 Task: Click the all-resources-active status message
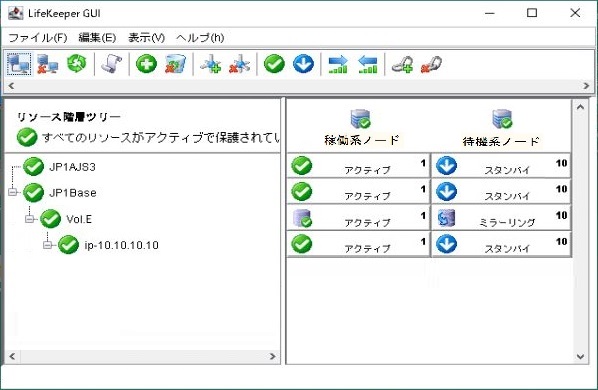[x=160, y=138]
